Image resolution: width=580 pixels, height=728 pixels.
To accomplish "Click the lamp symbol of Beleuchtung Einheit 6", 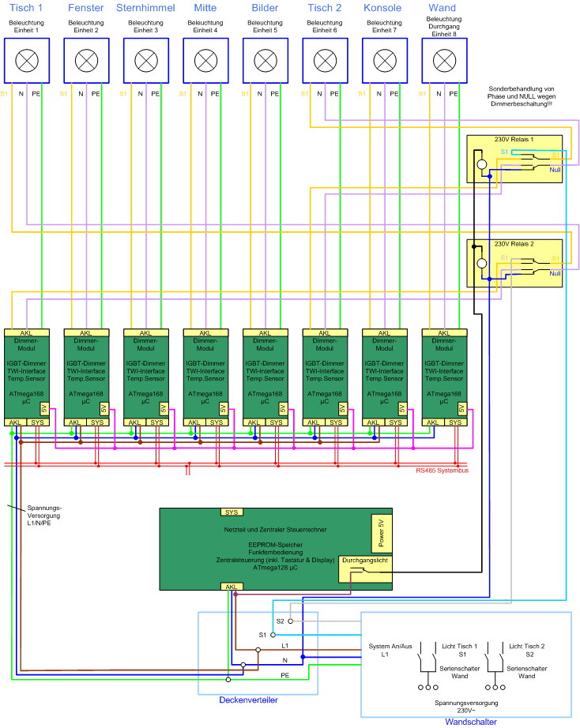I will coord(326,60).
